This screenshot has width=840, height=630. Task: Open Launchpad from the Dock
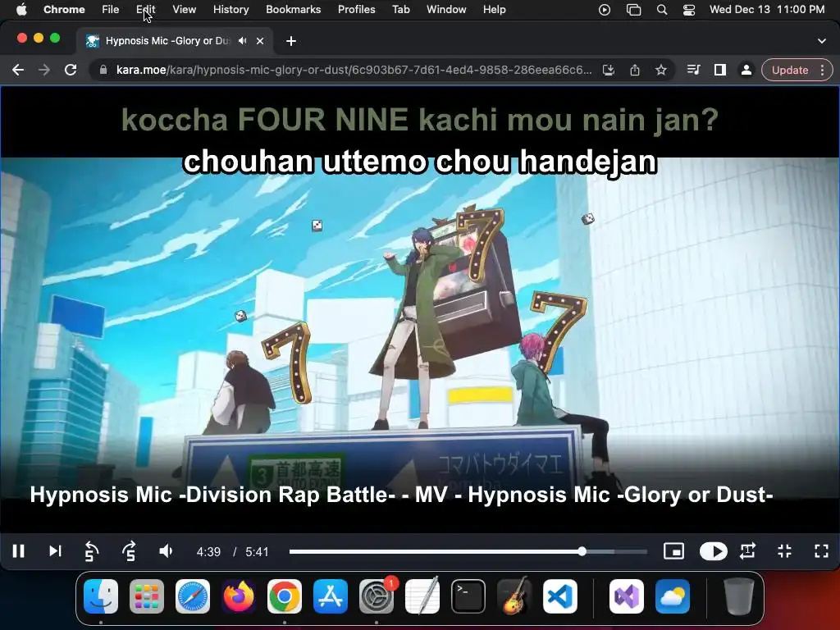(147, 596)
